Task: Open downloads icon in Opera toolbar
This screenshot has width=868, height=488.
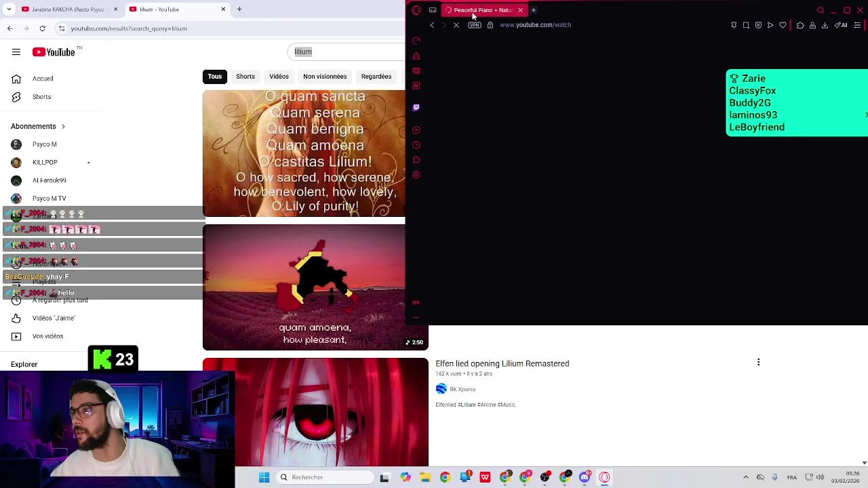Action: tap(825, 25)
